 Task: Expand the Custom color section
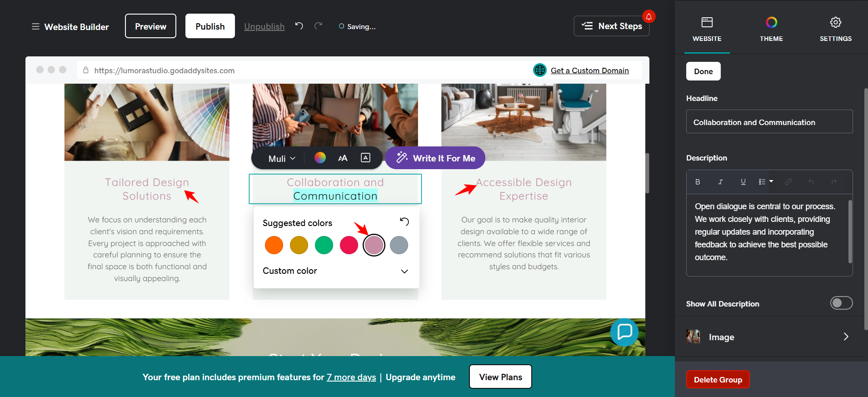[336, 271]
